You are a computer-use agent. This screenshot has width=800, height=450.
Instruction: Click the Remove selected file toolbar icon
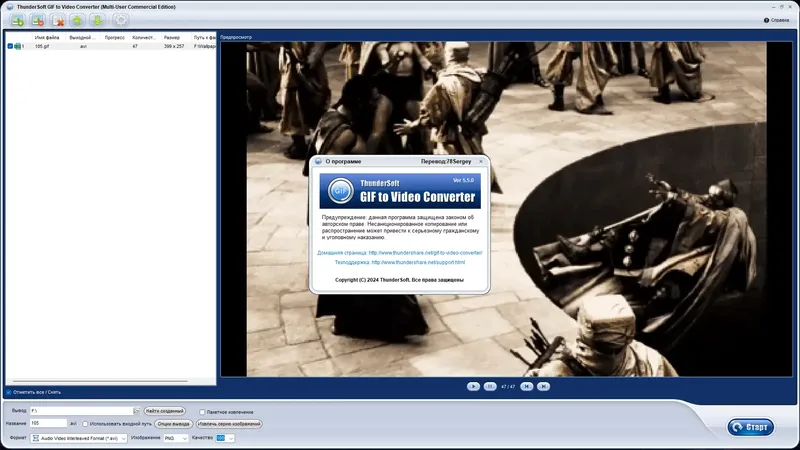[38, 20]
